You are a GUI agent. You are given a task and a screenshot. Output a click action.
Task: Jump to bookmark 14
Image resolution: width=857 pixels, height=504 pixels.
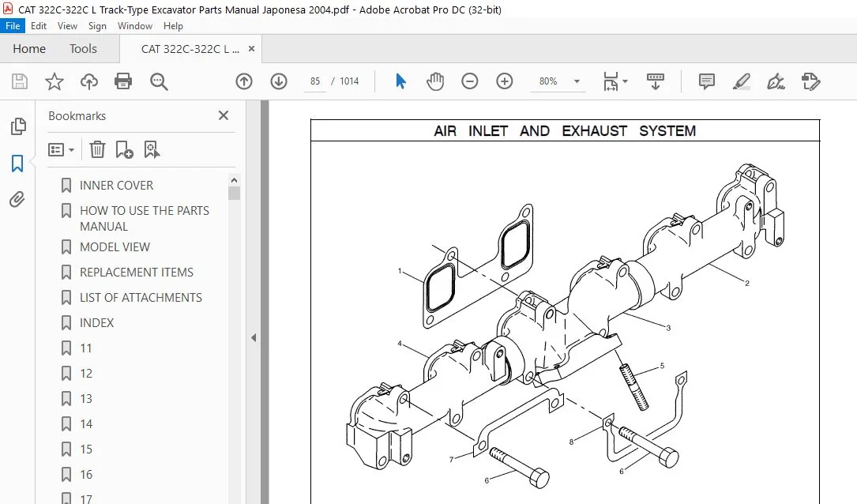tap(86, 423)
